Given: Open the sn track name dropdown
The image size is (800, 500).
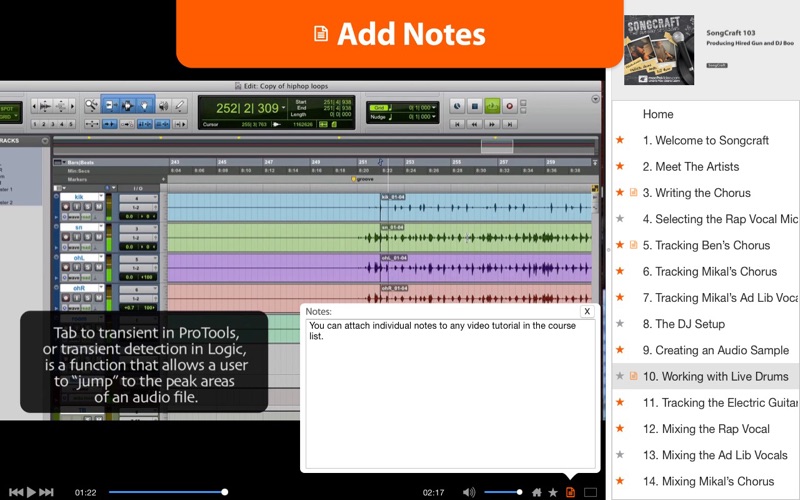Looking at the screenshot, I should (101, 227).
